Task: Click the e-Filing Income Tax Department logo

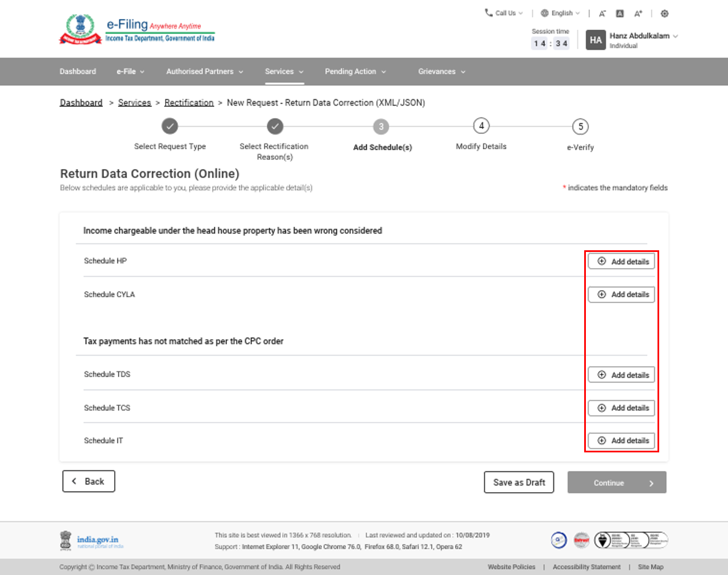Action: coord(137,30)
